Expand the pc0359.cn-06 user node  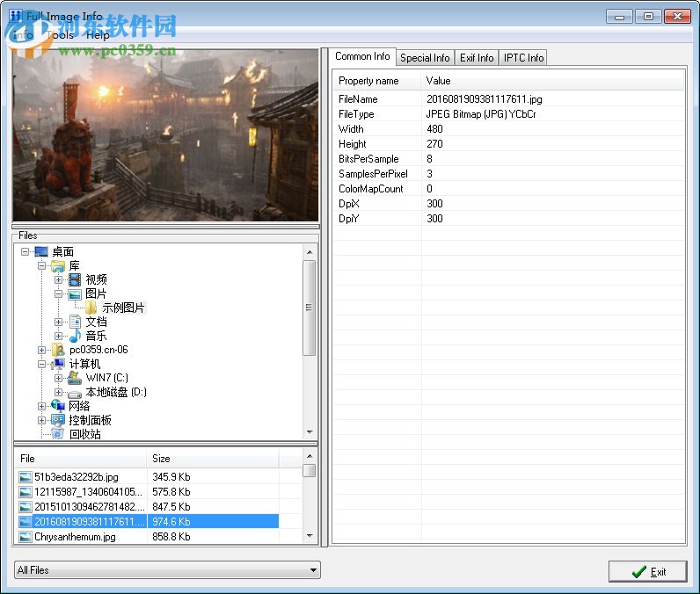click(x=41, y=350)
